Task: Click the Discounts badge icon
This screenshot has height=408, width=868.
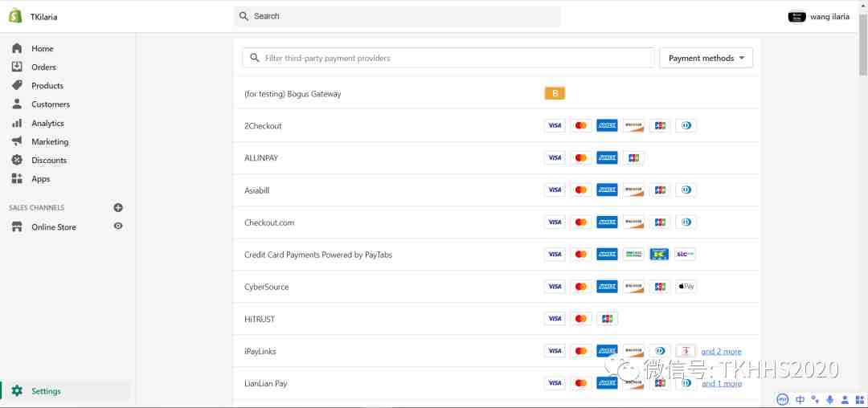Action: (x=17, y=160)
